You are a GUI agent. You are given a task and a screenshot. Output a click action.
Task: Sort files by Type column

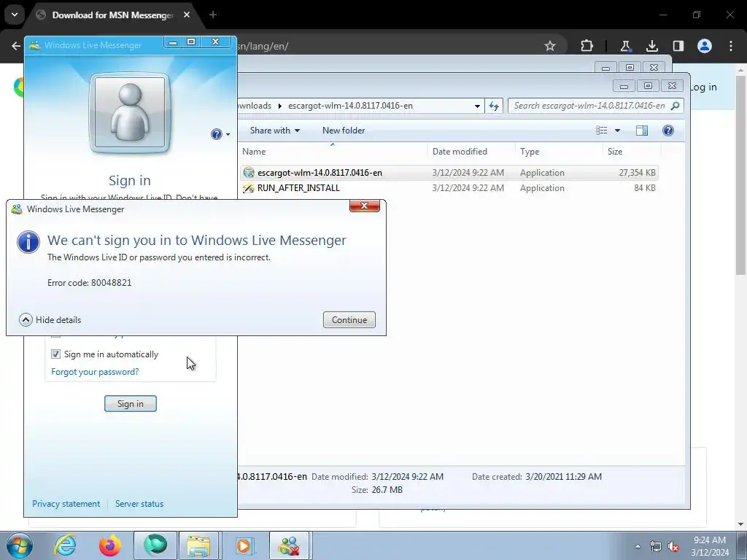click(x=530, y=152)
